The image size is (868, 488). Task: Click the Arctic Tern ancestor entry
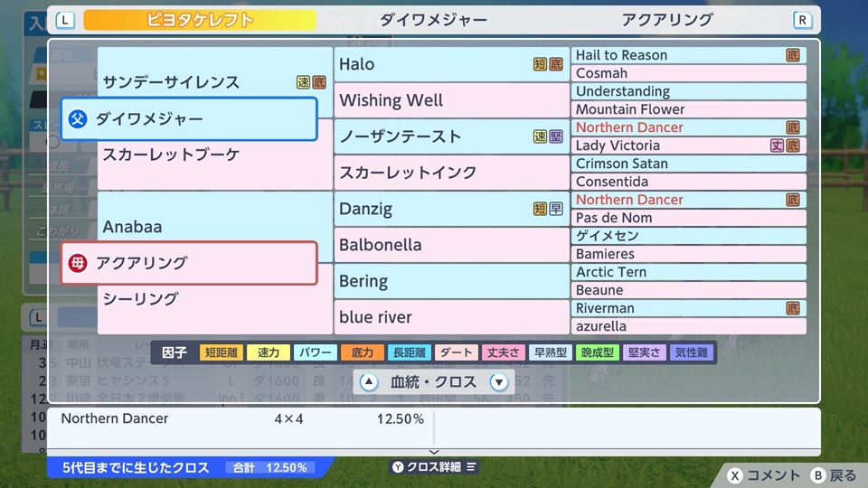pyautogui.click(x=689, y=272)
